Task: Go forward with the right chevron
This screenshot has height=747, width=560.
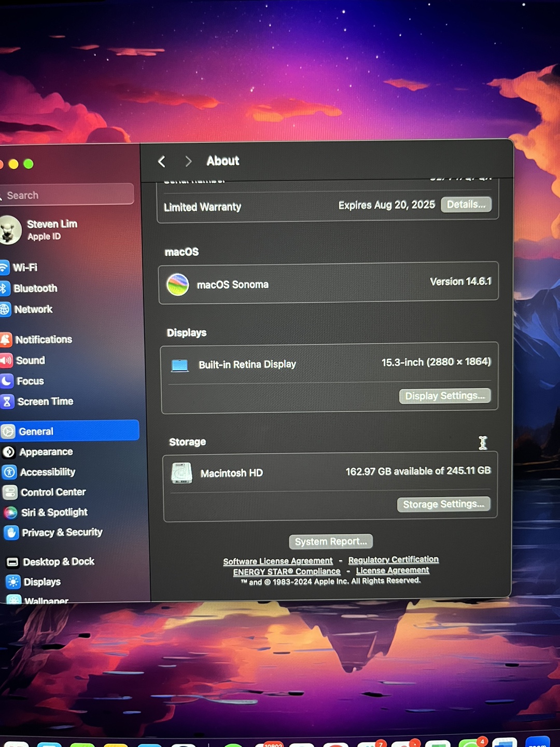Action: click(188, 162)
